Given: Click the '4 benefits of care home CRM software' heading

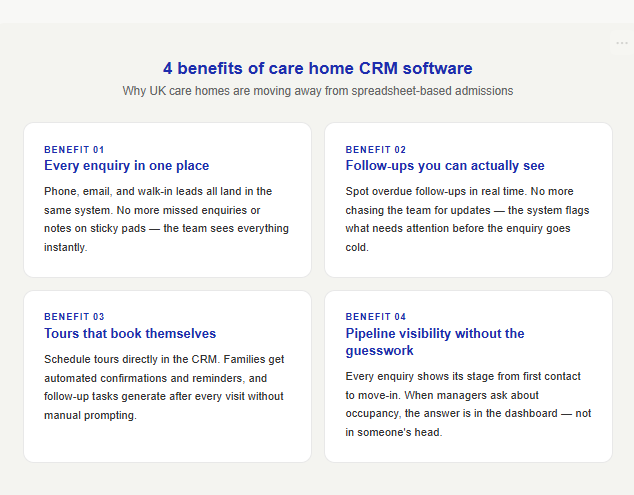Looking at the screenshot, I should pos(317,68).
